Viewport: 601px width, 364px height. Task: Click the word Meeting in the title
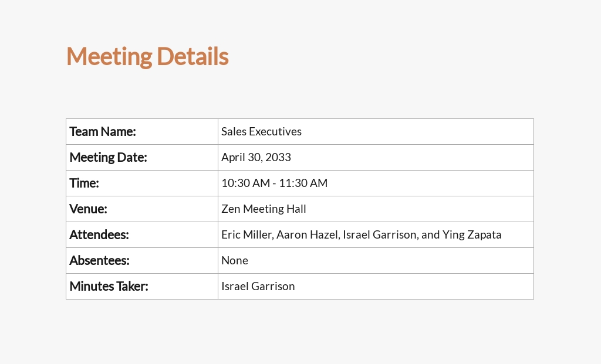point(109,57)
